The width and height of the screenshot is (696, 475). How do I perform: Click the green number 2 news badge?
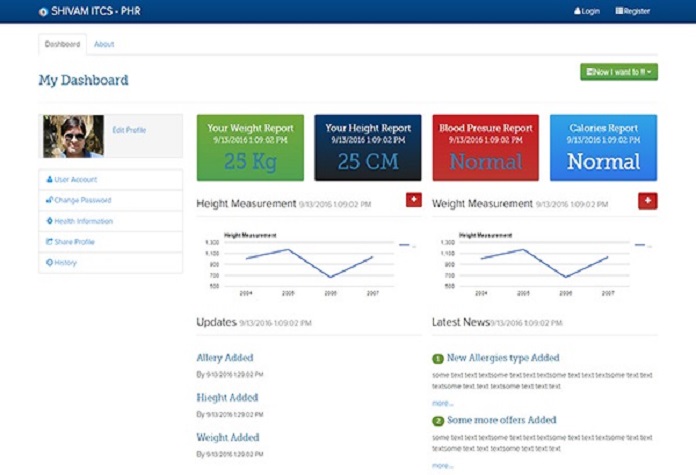[438, 421]
